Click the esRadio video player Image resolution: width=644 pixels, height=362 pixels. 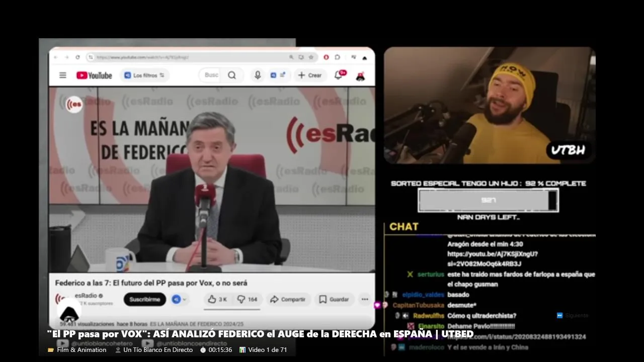pyautogui.click(x=212, y=179)
